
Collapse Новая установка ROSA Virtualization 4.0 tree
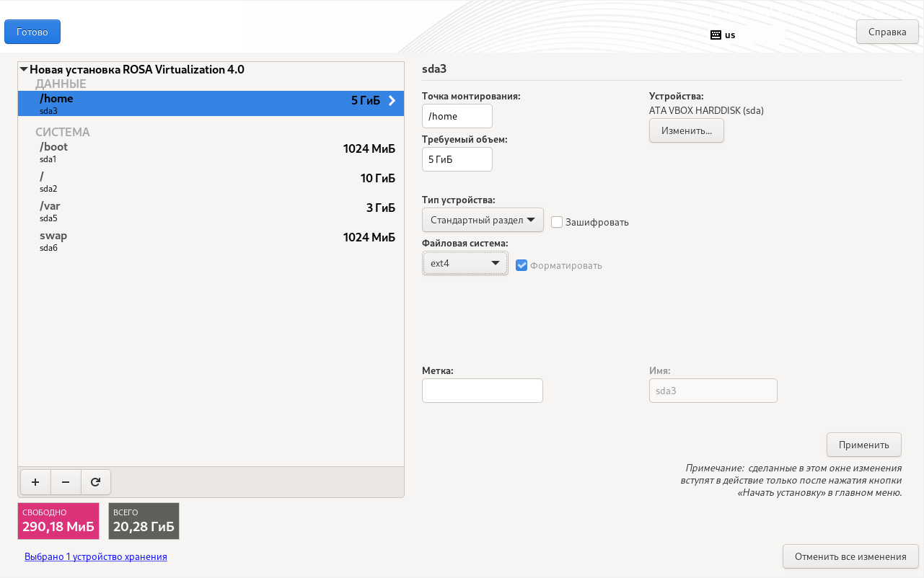tap(24, 70)
